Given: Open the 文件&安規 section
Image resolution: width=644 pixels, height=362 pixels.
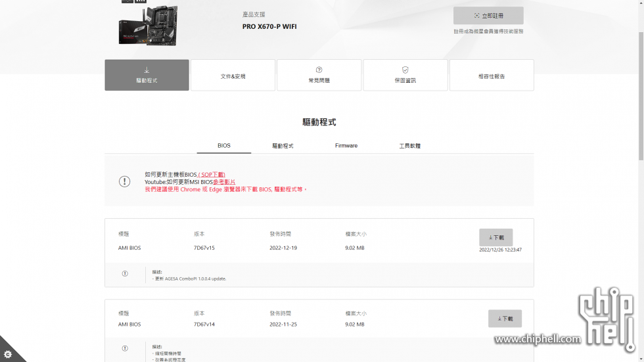Looking at the screenshot, I should tap(233, 75).
